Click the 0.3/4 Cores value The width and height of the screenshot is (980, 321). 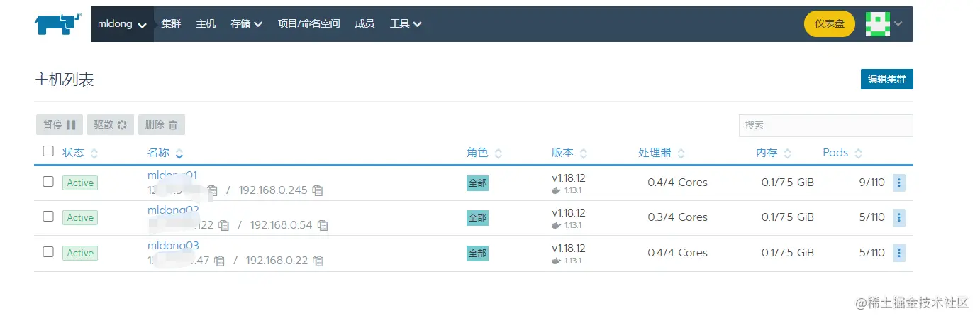tap(677, 217)
